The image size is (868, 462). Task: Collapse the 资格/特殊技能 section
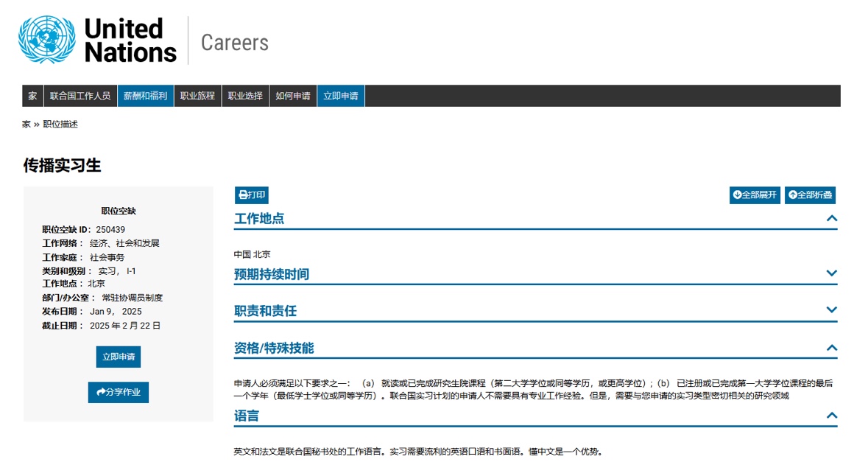click(x=832, y=348)
